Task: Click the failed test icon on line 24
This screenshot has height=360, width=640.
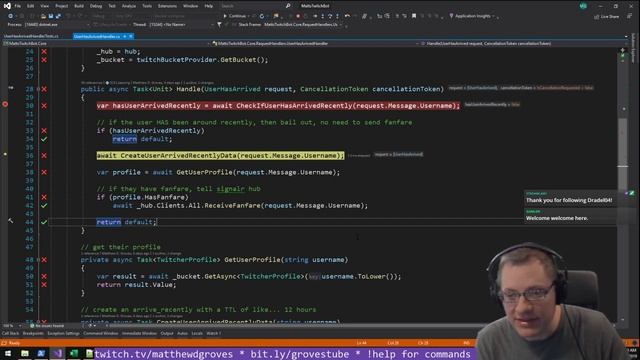Action: click(44, 52)
